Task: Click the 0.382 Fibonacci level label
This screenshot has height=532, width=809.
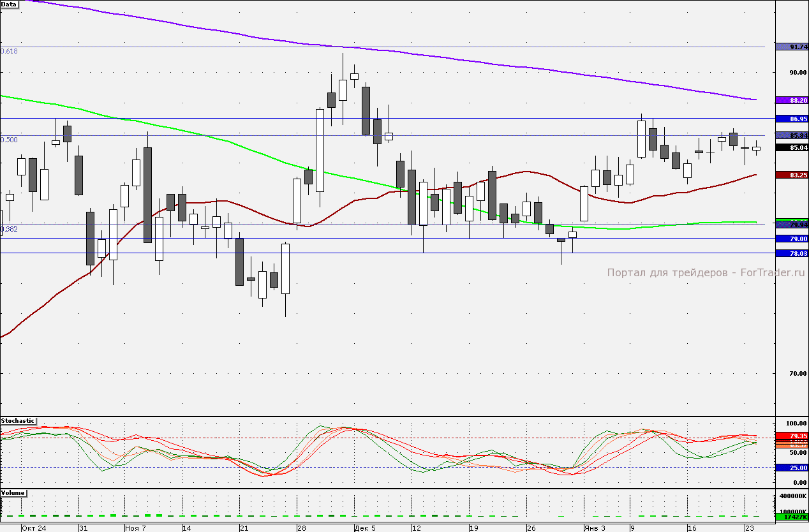Action: click(9, 229)
